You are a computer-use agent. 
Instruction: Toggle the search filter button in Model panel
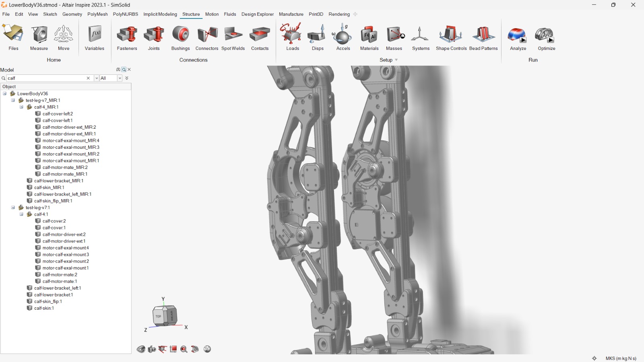coord(124,70)
